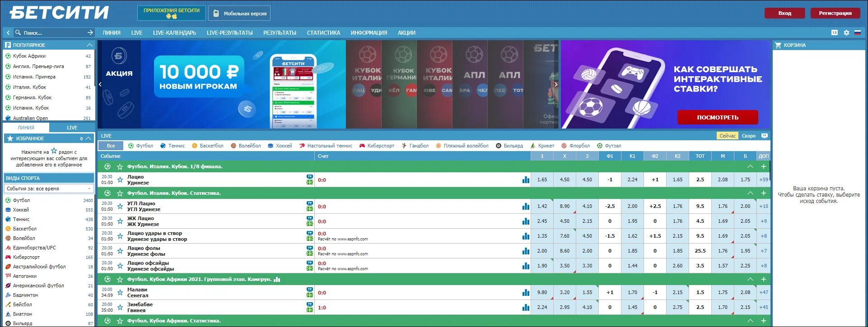Viewport: 868px width, 327px height.
Task: Add Малави–Сенегал match to favorites
Action: [120, 292]
